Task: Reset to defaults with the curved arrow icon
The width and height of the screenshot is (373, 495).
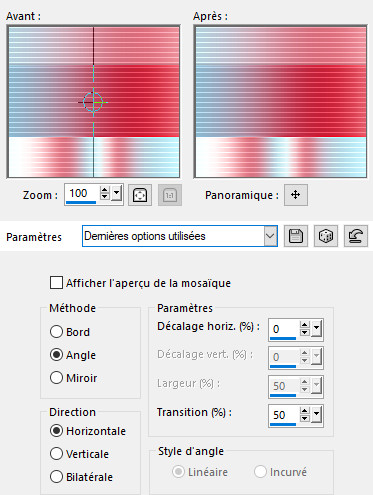Action: (356, 236)
